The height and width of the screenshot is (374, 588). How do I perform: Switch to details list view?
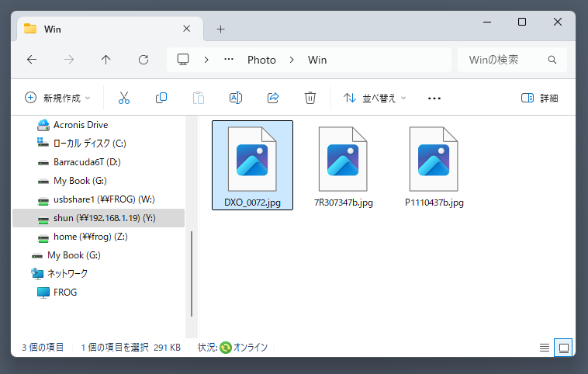pos(545,348)
